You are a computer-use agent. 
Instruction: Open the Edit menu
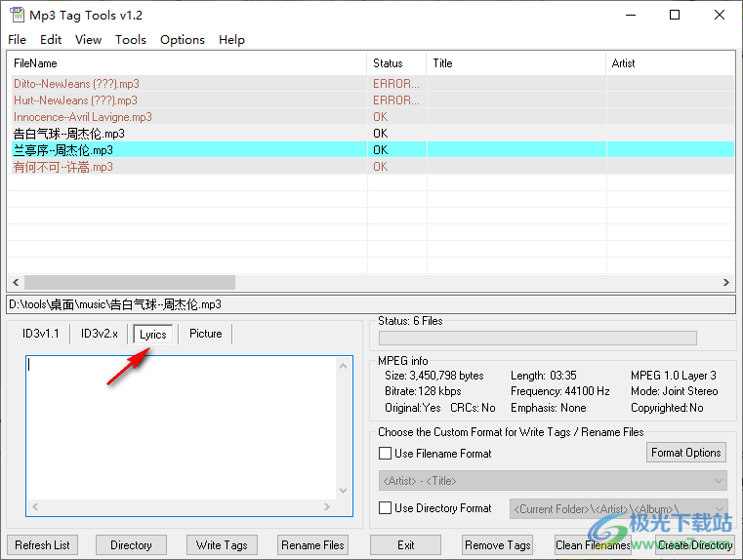(51, 40)
